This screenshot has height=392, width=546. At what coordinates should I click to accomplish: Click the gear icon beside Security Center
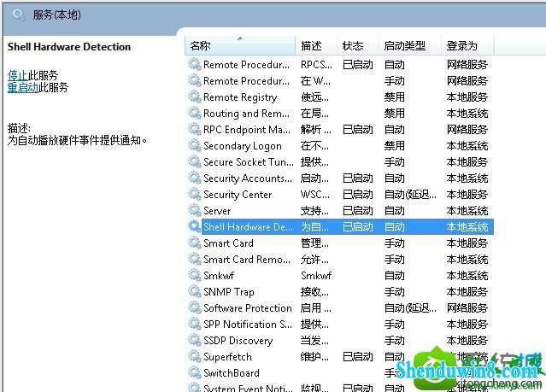click(195, 194)
